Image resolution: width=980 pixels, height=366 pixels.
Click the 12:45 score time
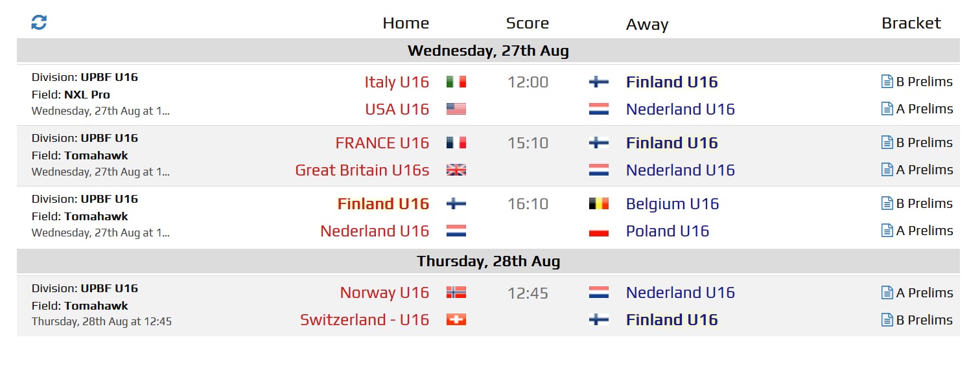[528, 293]
